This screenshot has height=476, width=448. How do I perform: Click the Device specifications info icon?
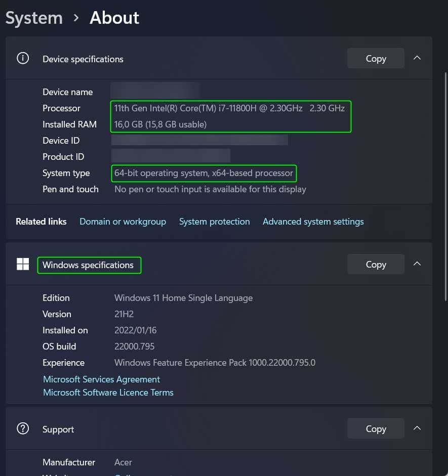pyautogui.click(x=23, y=58)
